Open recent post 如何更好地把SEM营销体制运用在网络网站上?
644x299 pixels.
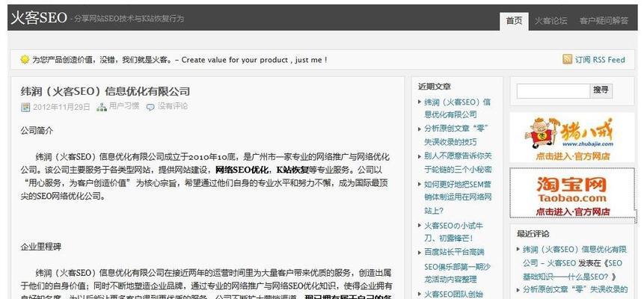(x=458, y=197)
